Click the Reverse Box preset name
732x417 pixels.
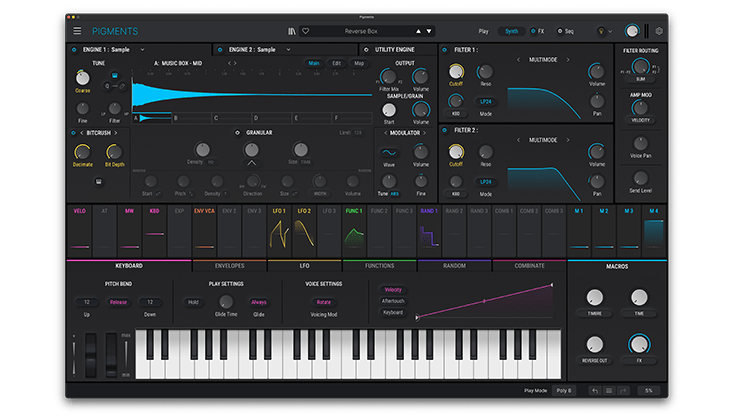pyautogui.click(x=361, y=31)
